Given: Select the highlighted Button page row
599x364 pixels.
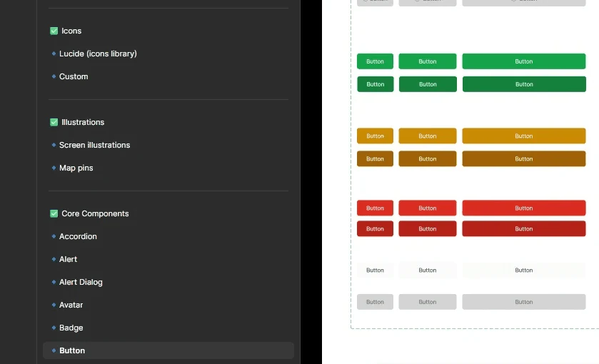Looking at the screenshot, I should pos(168,350).
